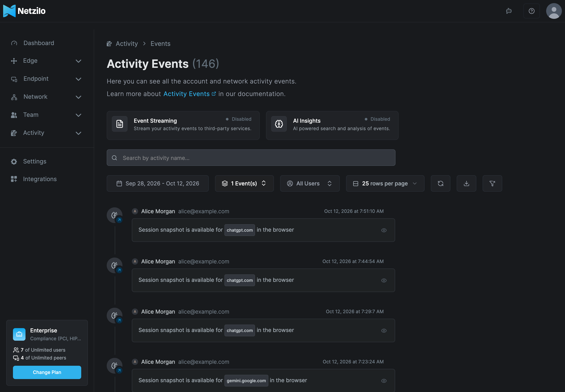Viewport: 565px width, 392px height.
Task: Click event icon for 7:44:54 AM entry
Action: click(x=115, y=266)
